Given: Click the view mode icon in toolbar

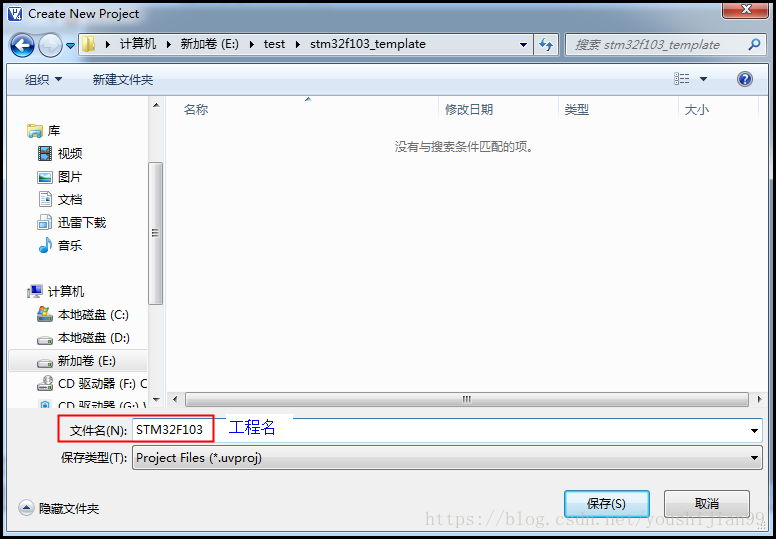Looking at the screenshot, I should [x=682, y=79].
